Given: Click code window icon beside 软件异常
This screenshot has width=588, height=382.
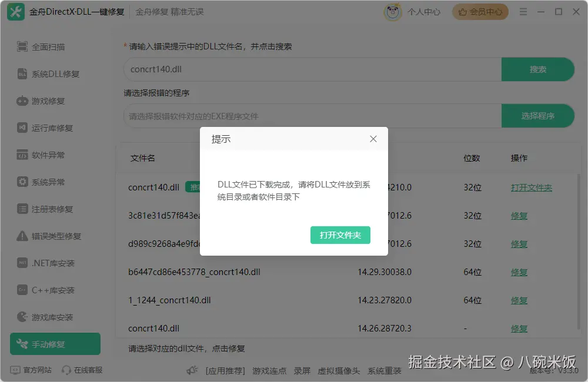Looking at the screenshot, I should [x=22, y=155].
